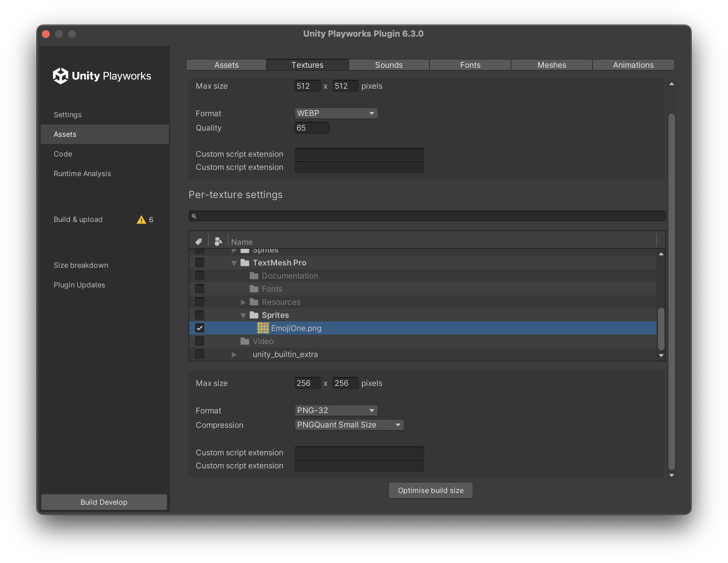The height and width of the screenshot is (563, 728).
Task: Click the main panel scroll up arrow
Action: coord(672,84)
